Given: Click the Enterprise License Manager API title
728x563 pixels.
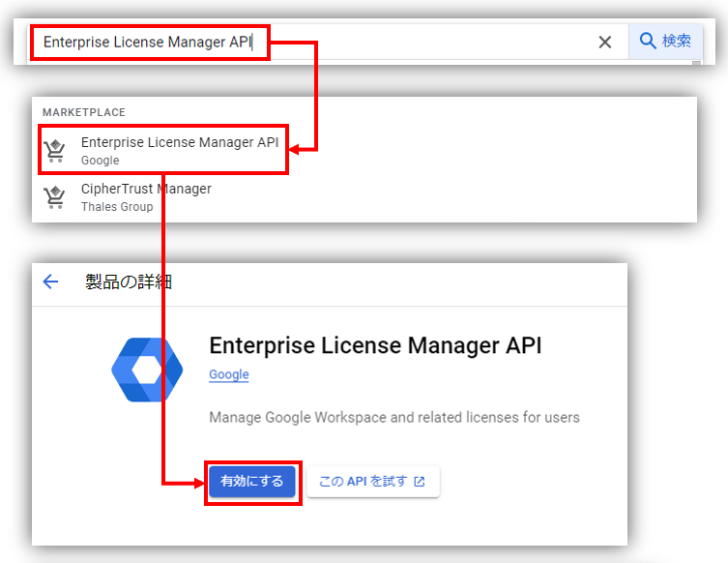Looking at the screenshot, I should pyautogui.click(x=375, y=345).
